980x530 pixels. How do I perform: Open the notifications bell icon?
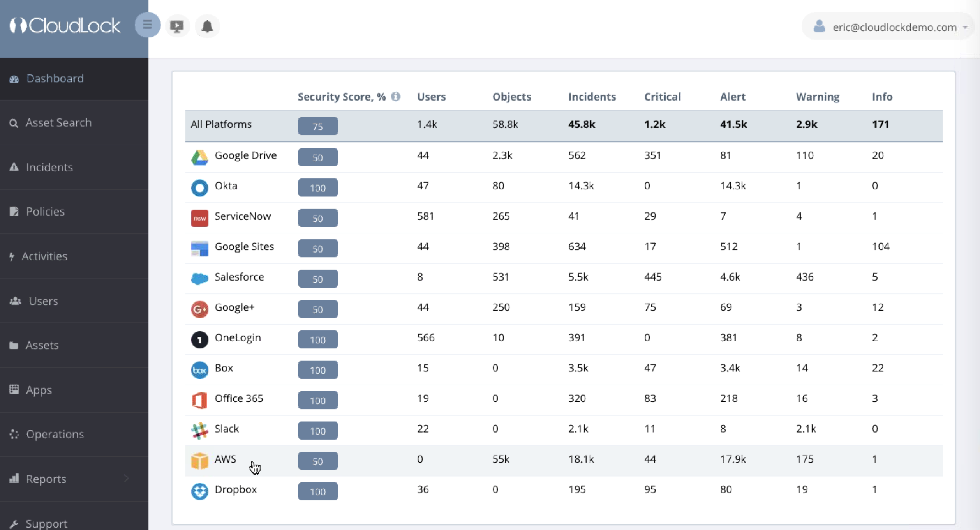[x=207, y=26]
